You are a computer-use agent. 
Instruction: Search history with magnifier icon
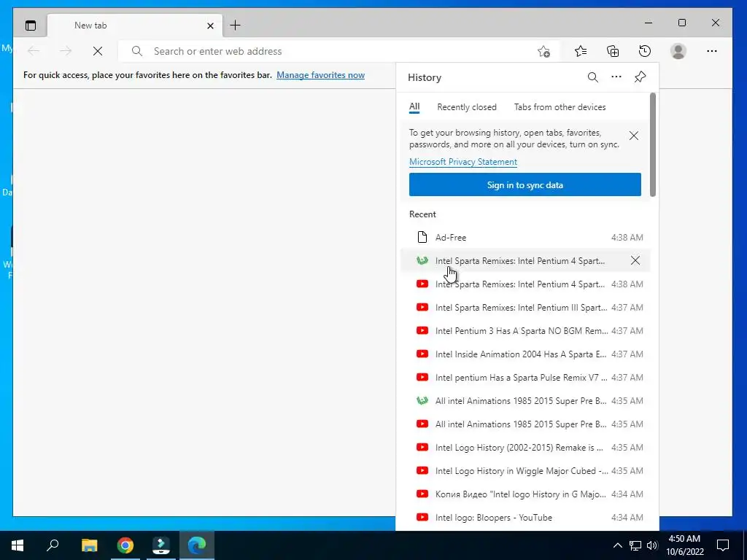click(592, 77)
